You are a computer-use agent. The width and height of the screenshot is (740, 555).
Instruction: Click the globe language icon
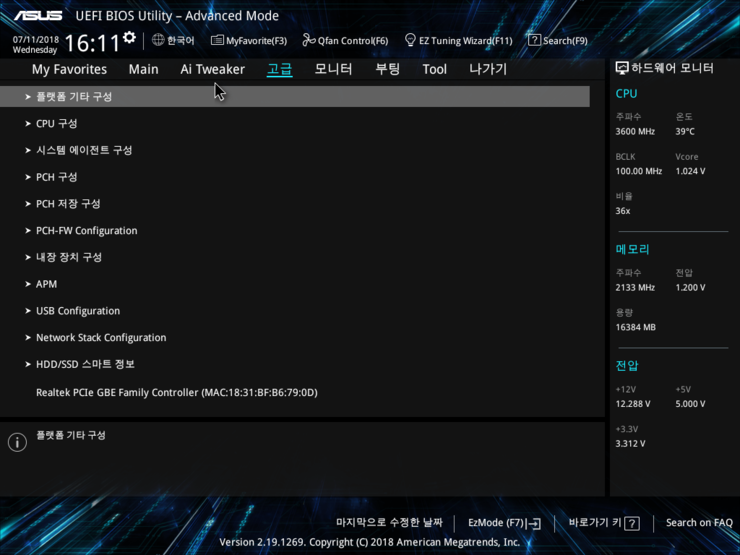[x=158, y=40]
